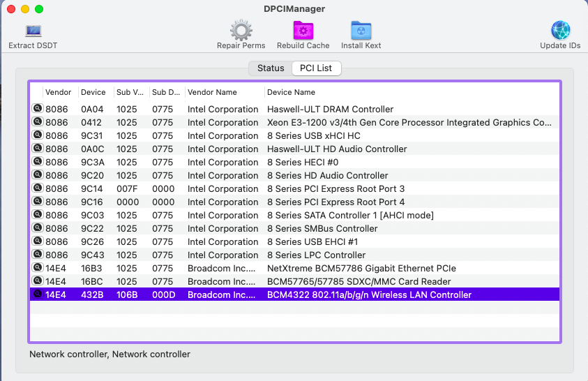
Task: Open the Install Kext tool
Action: 361,31
